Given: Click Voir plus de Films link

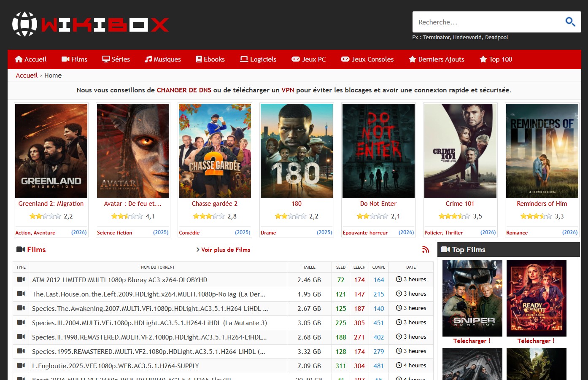Looking at the screenshot, I should pyautogui.click(x=226, y=250).
